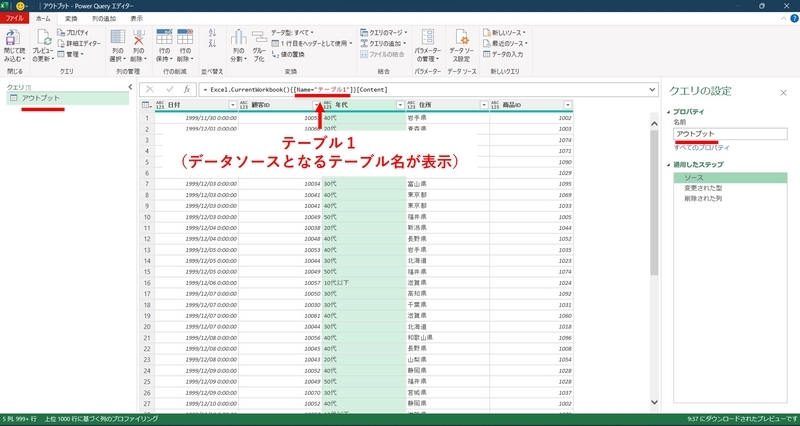Click the data type icon of 日付 column
This screenshot has width=800, height=426.
pyautogui.click(x=161, y=105)
